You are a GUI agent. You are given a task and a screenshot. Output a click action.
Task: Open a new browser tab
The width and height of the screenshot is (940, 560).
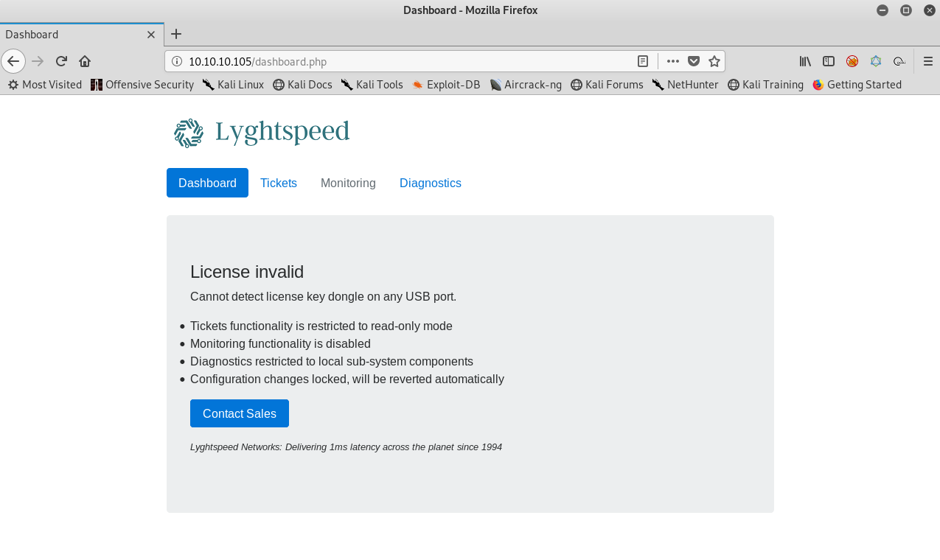(176, 34)
